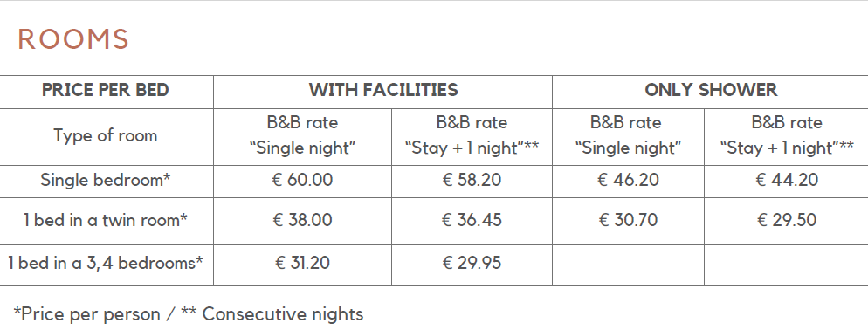The height and width of the screenshot is (330, 868).
Task: Click the € 29.50 price cell
Action: coord(787,220)
